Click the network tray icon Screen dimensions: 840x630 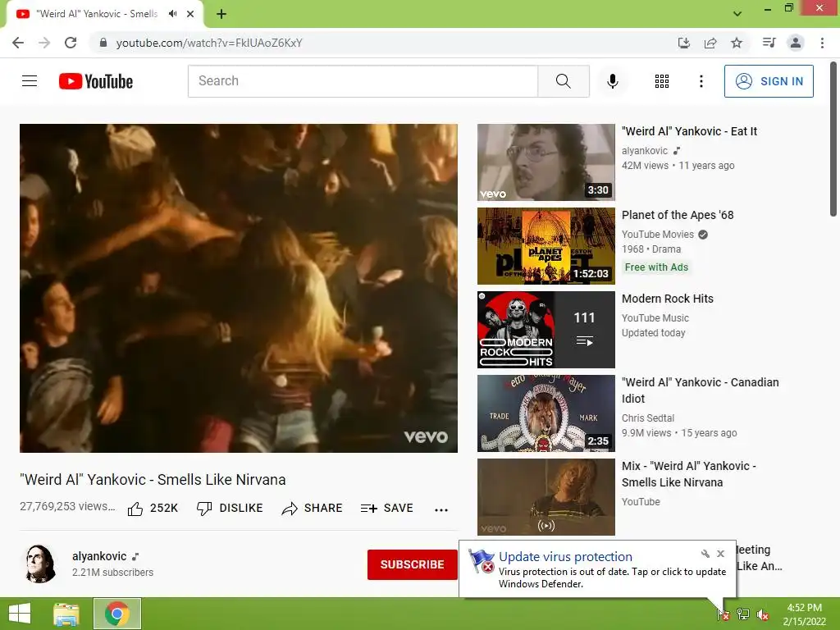[x=743, y=614]
